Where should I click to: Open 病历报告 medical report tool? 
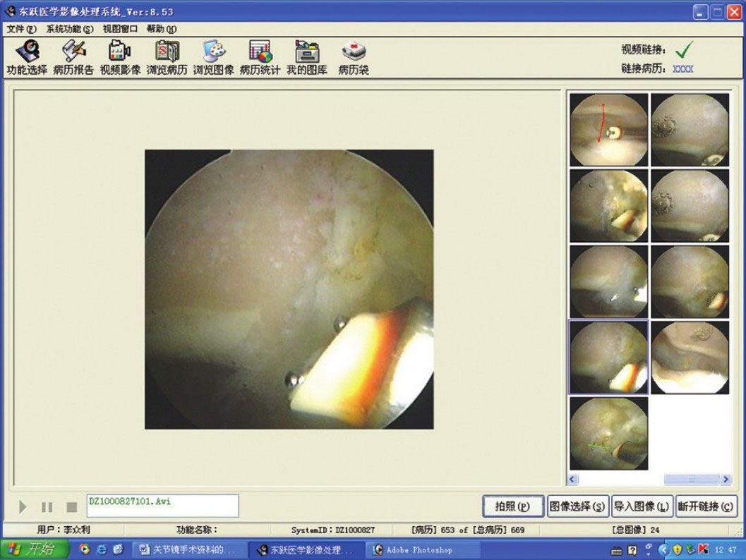[x=73, y=58]
